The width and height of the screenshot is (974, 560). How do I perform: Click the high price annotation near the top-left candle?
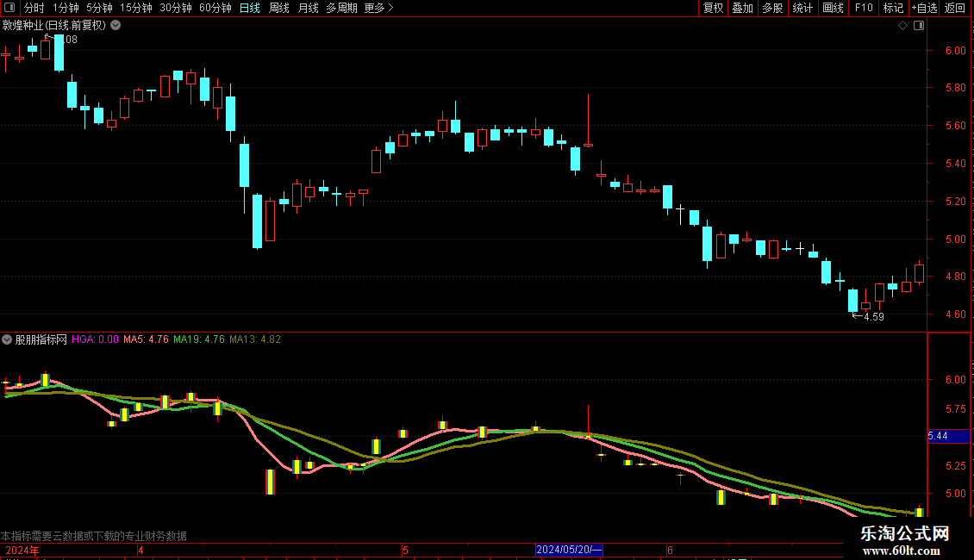(x=61, y=39)
